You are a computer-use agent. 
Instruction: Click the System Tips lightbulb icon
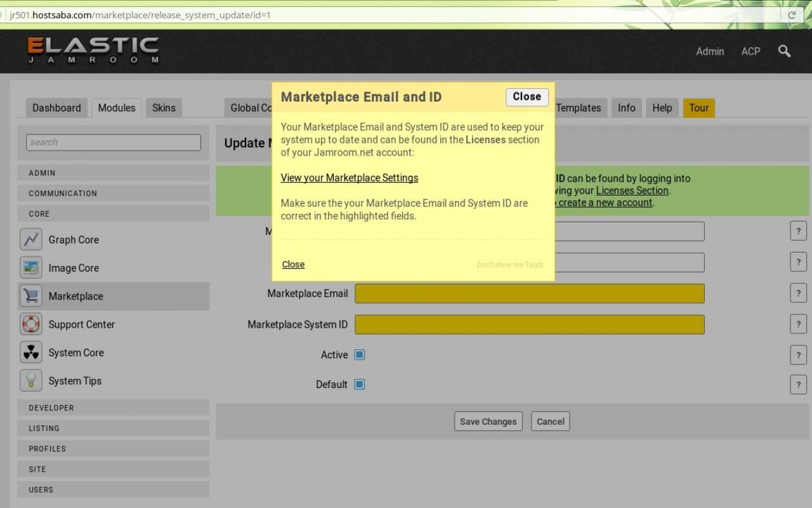click(x=31, y=381)
